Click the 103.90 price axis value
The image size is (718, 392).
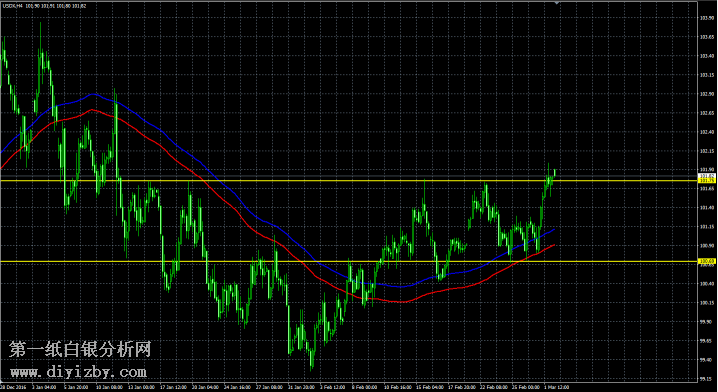coord(707,18)
